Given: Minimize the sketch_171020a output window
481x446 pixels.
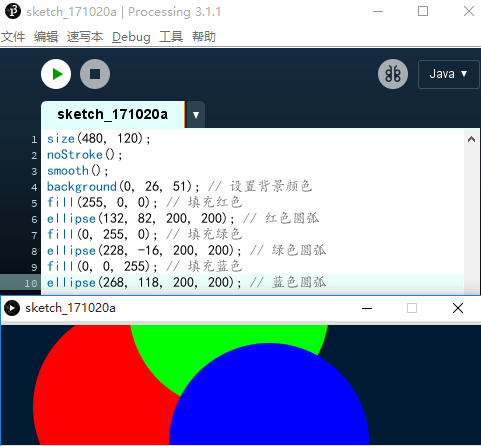Looking at the screenshot, I should (367, 308).
